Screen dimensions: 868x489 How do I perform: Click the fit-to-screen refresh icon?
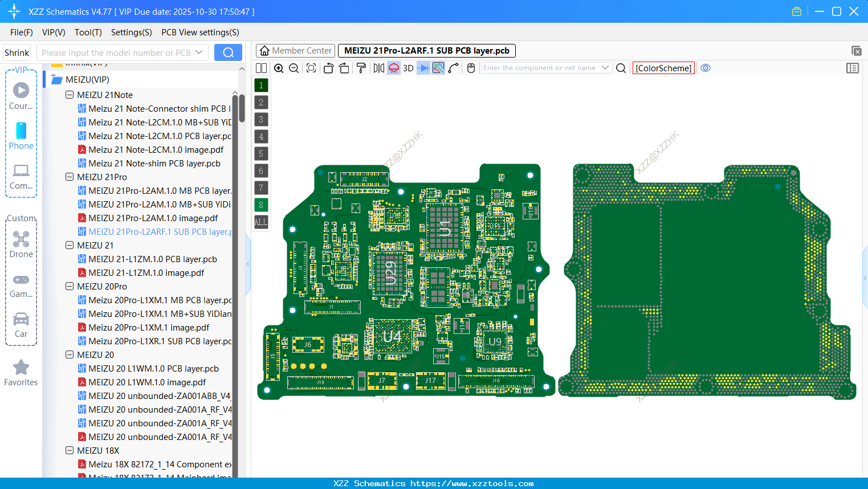pyautogui.click(x=311, y=68)
